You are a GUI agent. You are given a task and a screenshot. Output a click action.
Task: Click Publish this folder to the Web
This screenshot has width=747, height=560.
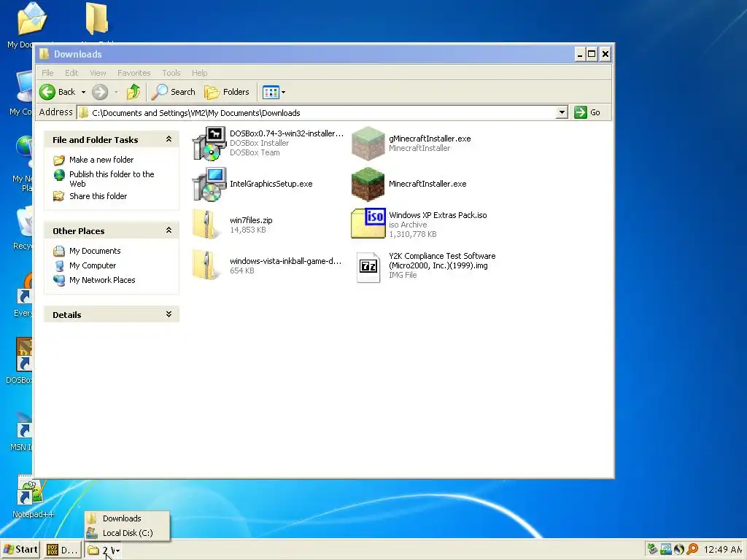pos(112,179)
